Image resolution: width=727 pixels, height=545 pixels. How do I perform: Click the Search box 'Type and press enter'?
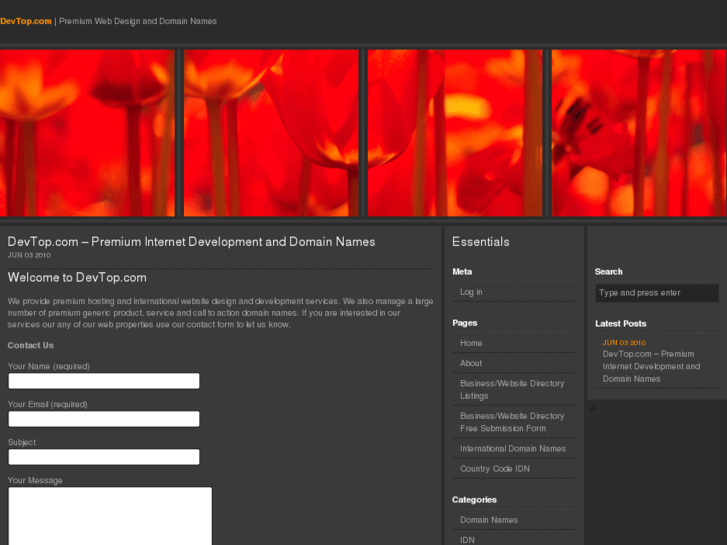[x=657, y=293]
